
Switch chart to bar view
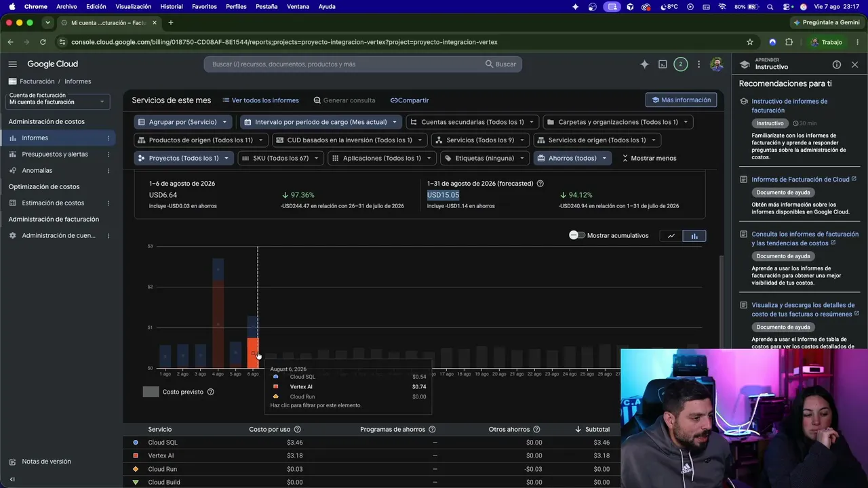click(694, 236)
